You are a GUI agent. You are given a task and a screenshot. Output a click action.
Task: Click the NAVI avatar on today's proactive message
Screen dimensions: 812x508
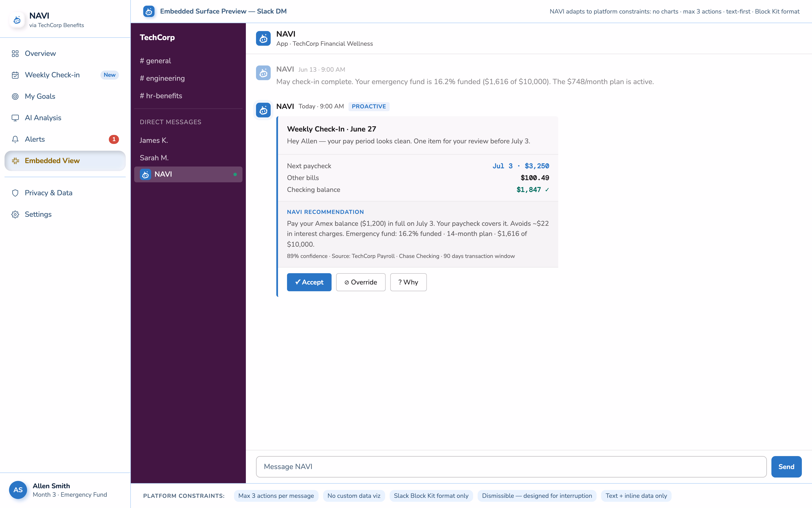coord(263,110)
